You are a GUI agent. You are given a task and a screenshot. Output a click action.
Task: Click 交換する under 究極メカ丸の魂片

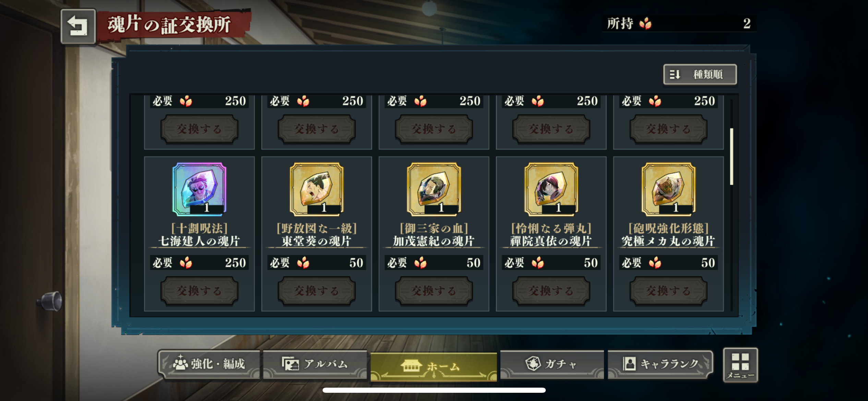click(668, 291)
